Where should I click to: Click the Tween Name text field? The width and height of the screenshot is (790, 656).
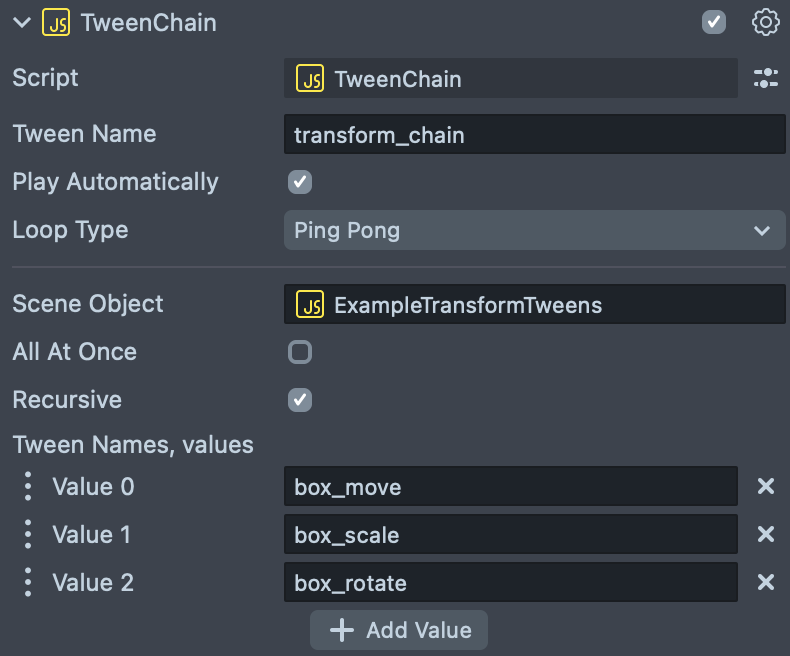point(534,134)
